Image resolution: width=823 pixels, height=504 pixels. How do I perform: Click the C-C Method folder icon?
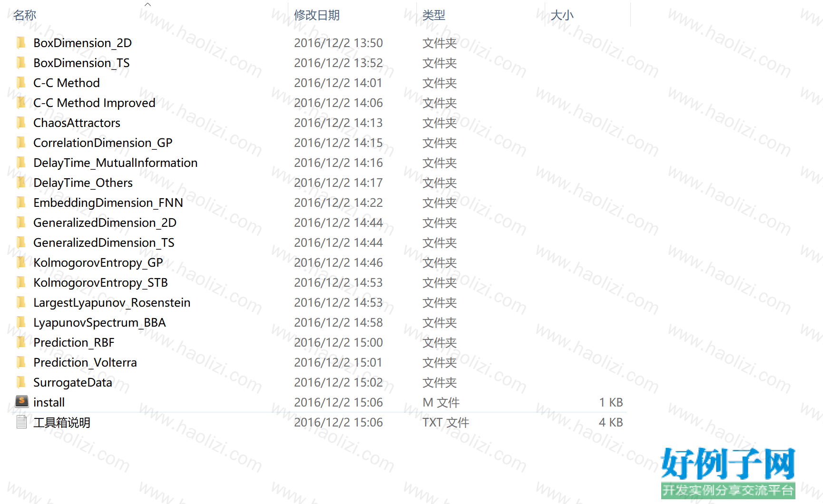[21, 83]
